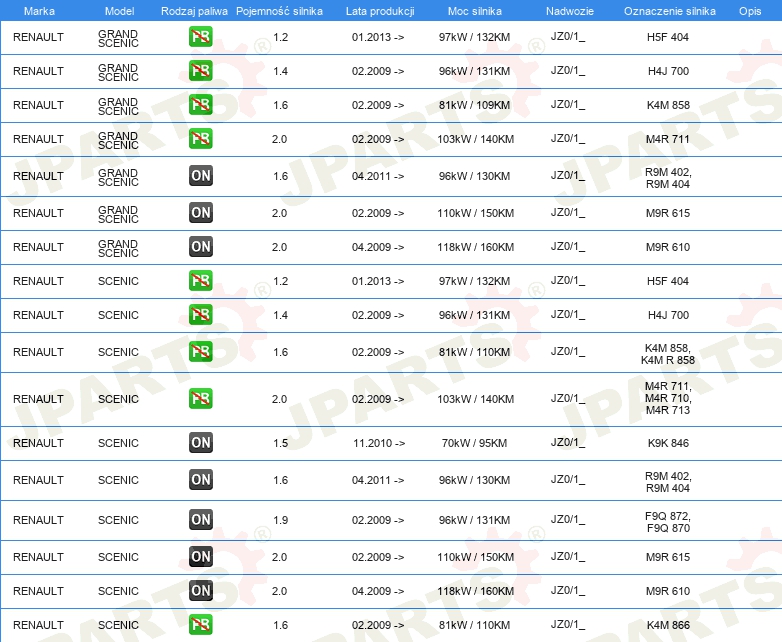Click diesel ON icon for Grand Scenic 96kW / 130KM
Viewport: 782px width, 642px height.
point(200,176)
